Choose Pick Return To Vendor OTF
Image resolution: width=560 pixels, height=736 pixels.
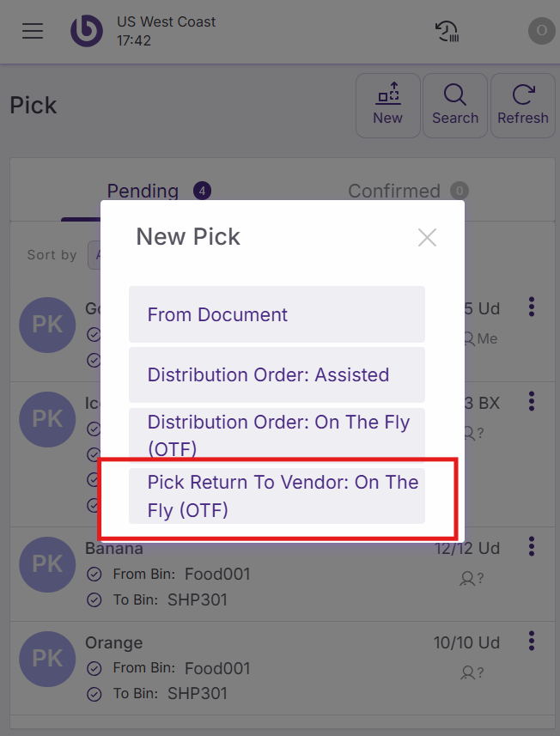coord(277,496)
